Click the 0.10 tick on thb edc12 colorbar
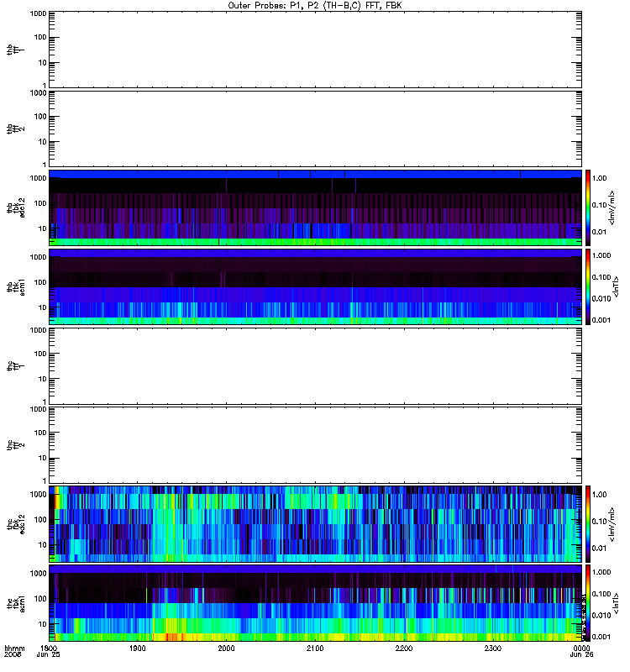This screenshot has width=630, height=672. [x=599, y=205]
